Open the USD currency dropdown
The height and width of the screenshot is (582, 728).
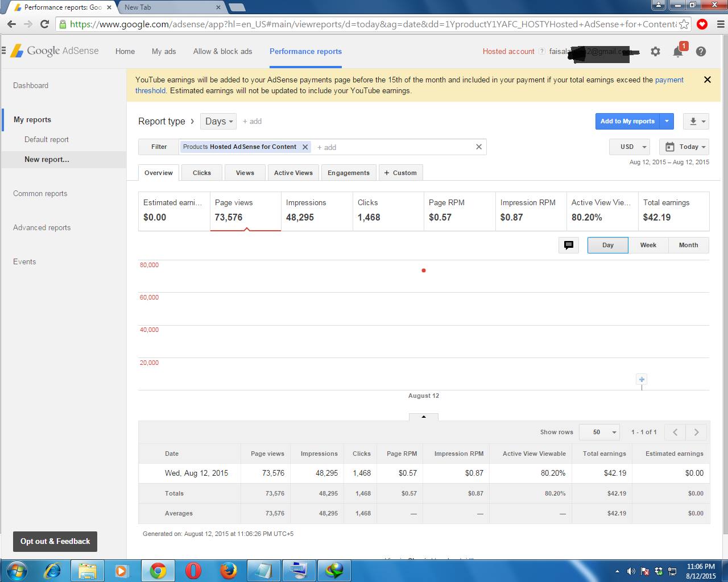click(630, 147)
